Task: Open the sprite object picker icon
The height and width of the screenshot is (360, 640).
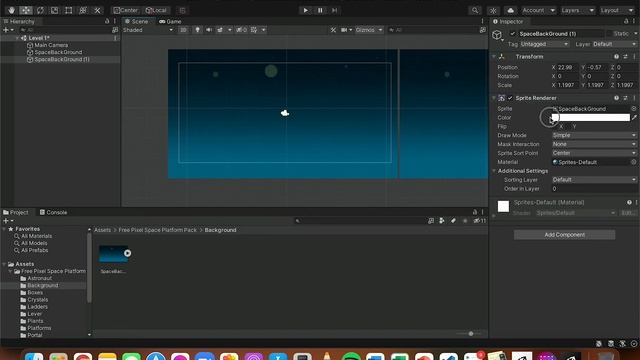Action: tap(634, 109)
